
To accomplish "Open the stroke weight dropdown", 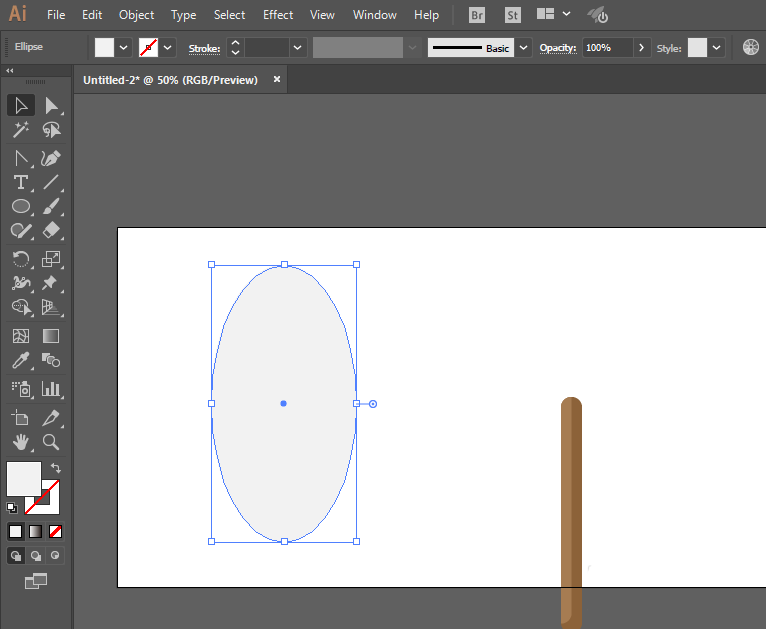I will [298, 48].
